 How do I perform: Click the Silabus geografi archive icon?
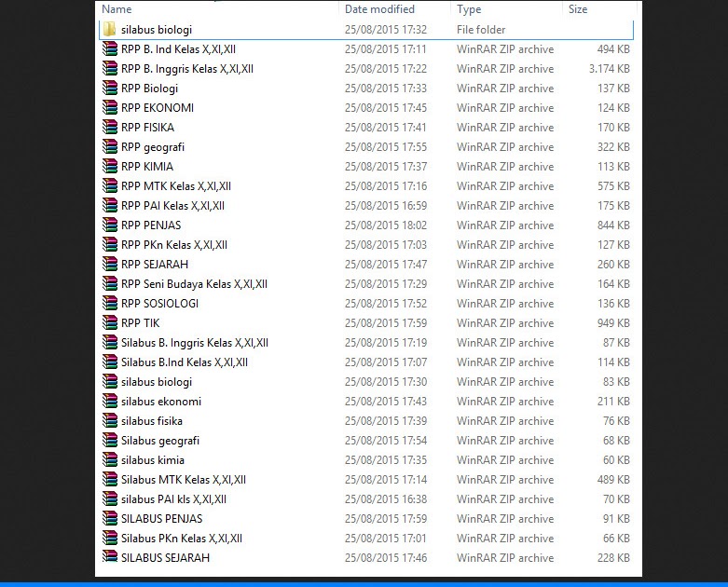pyautogui.click(x=110, y=440)
